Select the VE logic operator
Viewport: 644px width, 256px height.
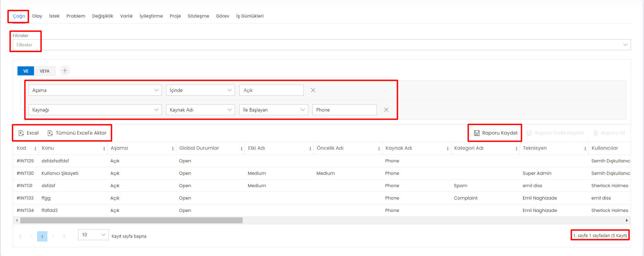26,71
